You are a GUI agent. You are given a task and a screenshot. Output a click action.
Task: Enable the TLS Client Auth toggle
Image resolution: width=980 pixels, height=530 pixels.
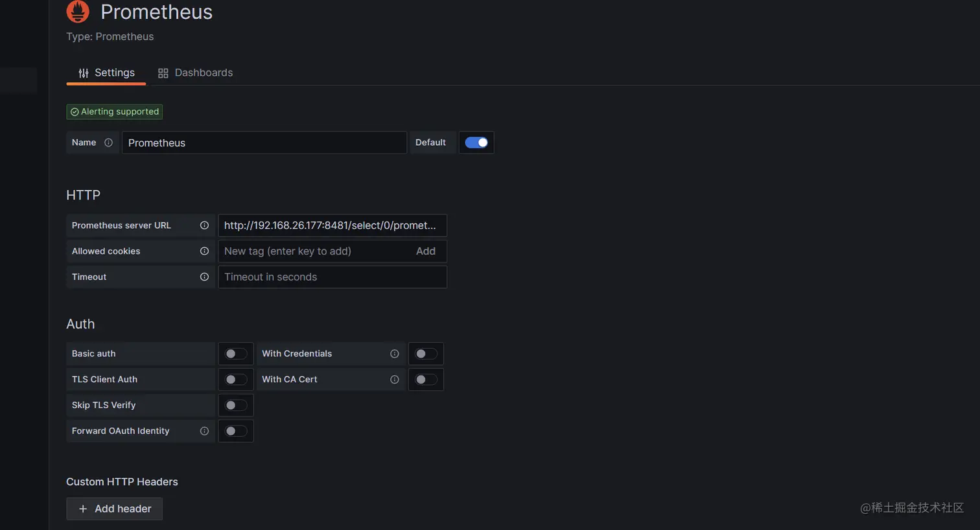tap(235, 380)
